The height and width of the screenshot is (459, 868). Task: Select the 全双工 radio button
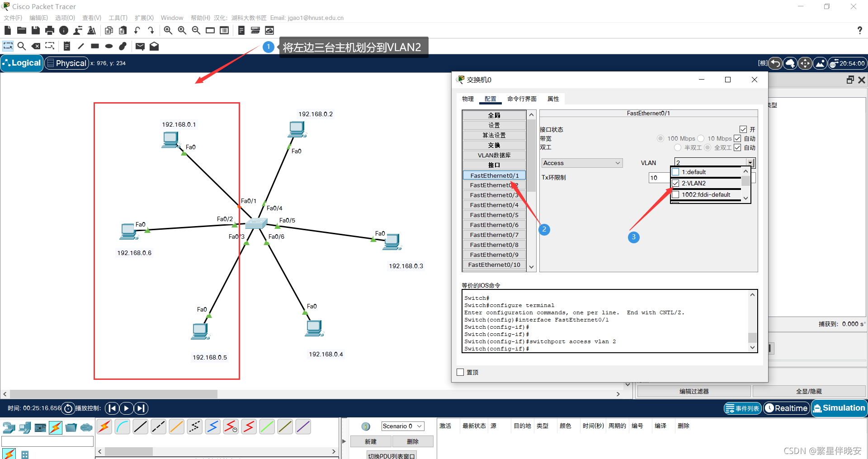click(708, 147)
